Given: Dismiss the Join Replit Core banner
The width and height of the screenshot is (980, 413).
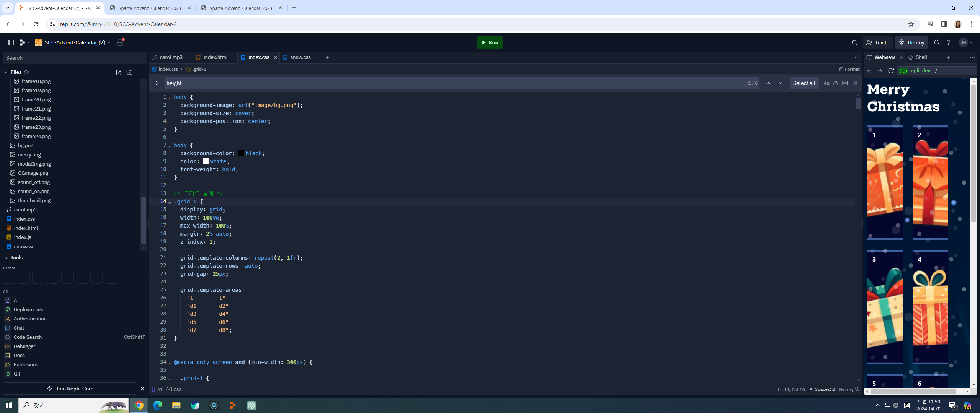Looking at the screenshot, I should click(142, 389).
